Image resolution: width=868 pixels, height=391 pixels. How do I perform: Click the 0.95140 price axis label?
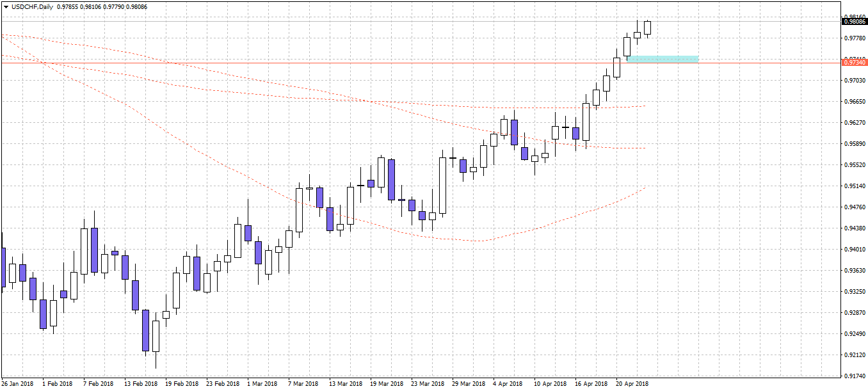[856, 186]
